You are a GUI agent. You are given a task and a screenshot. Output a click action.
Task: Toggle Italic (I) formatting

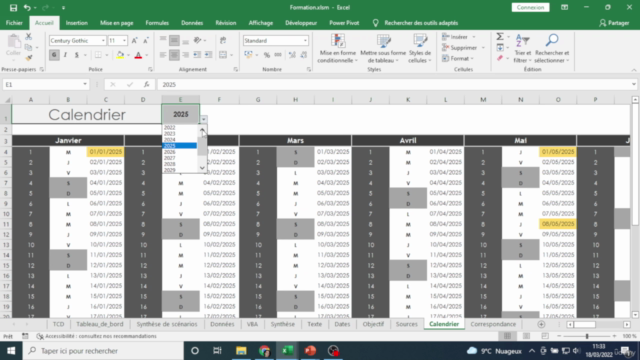(65, 55)
